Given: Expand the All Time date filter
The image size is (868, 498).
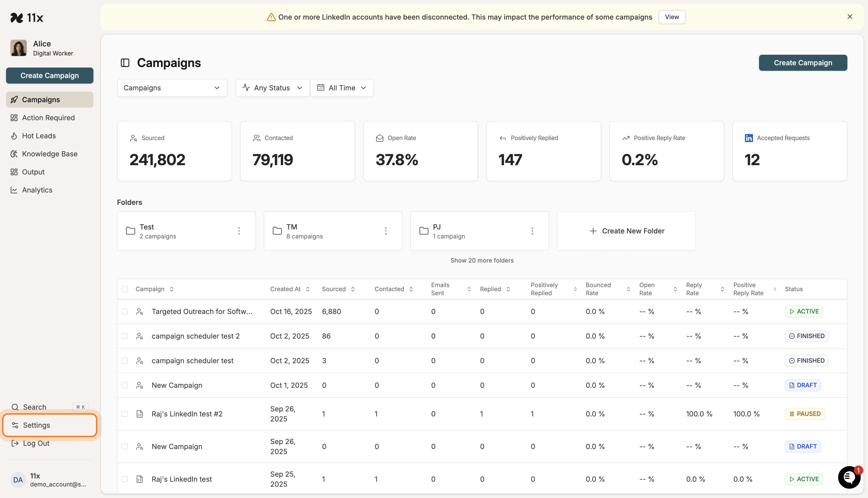Looking at the screenshot, I should click(x=342, y=88).
